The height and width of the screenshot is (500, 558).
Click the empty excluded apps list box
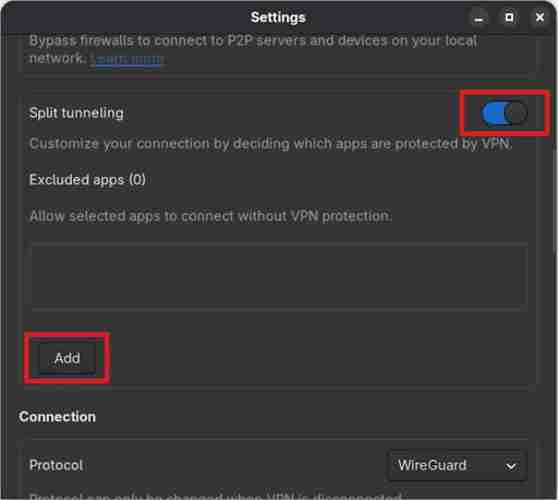click(279, 274)
